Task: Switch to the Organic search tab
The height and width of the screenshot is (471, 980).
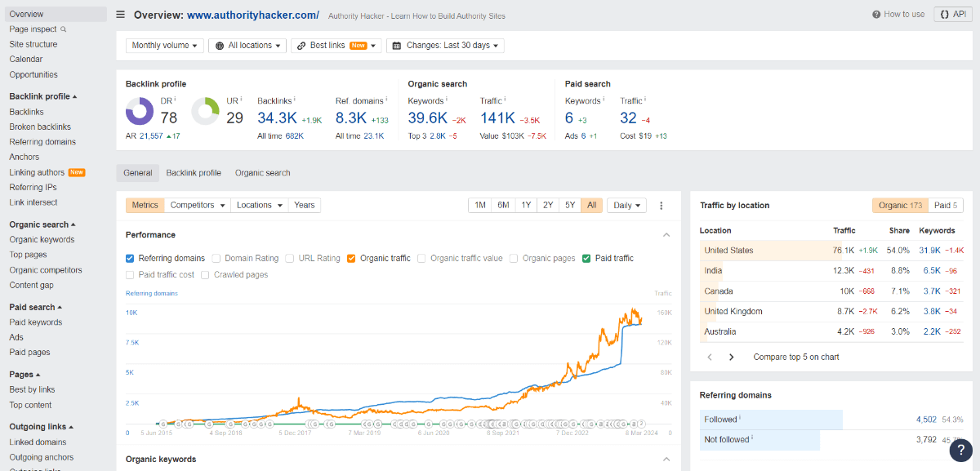Action: point(263,173)
